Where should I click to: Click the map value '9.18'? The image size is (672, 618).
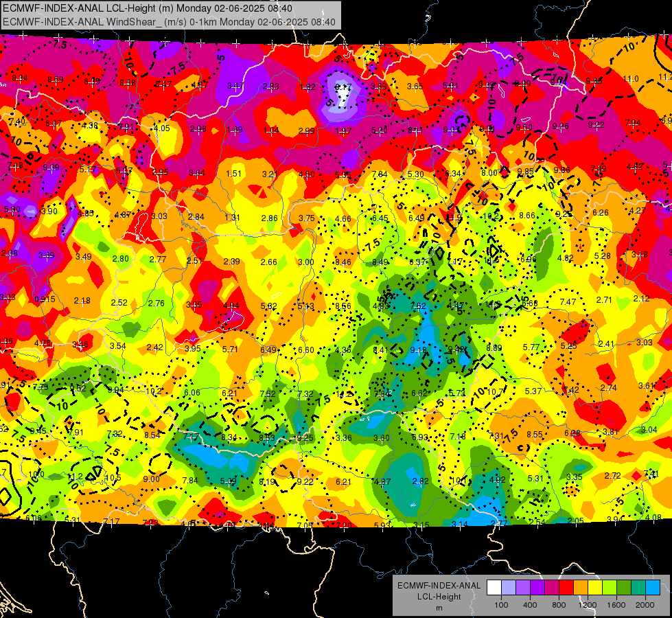point(418,350)
